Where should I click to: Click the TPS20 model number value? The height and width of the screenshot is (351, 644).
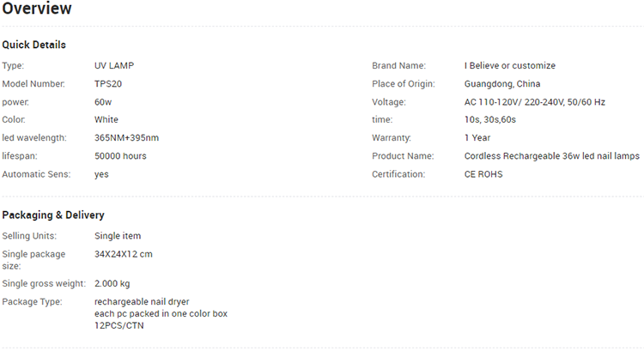108,84
